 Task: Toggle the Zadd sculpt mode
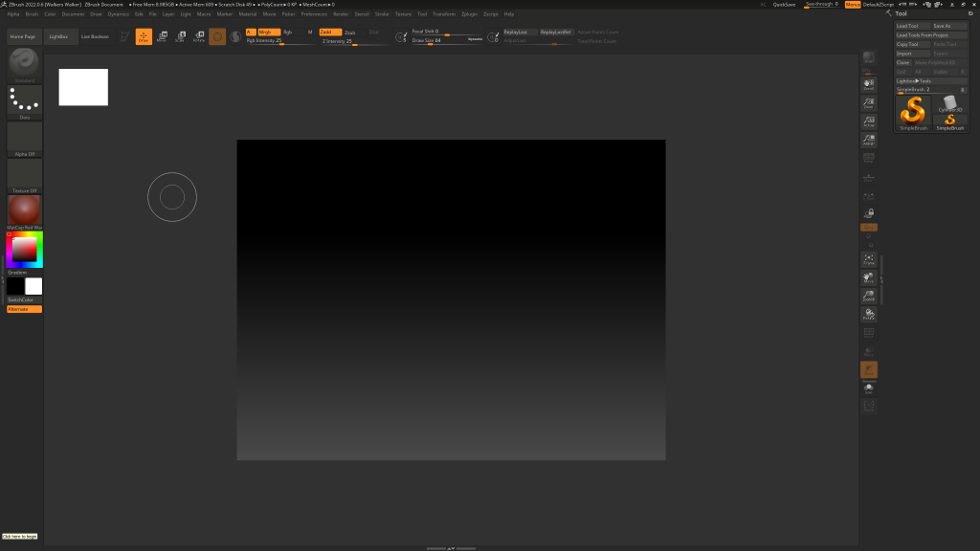point(329,32)
